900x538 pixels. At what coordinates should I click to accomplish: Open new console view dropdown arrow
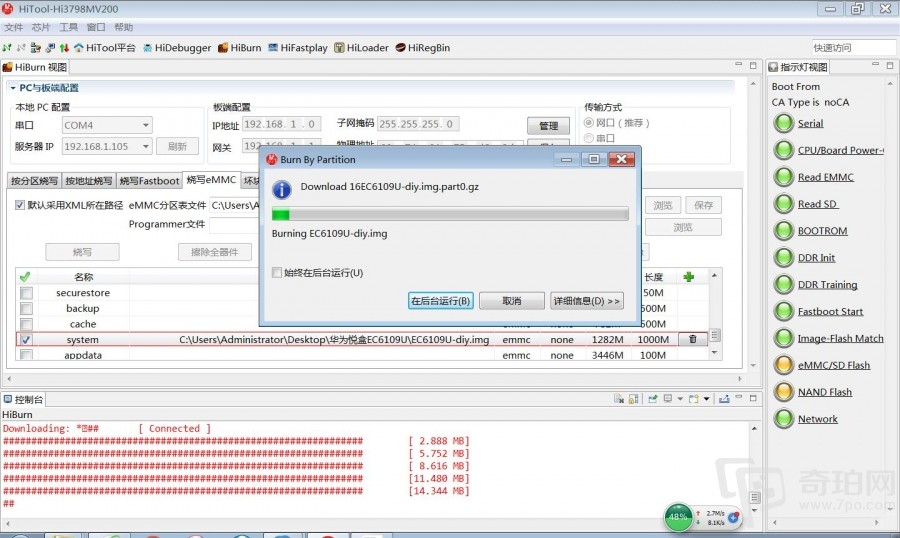707,398
